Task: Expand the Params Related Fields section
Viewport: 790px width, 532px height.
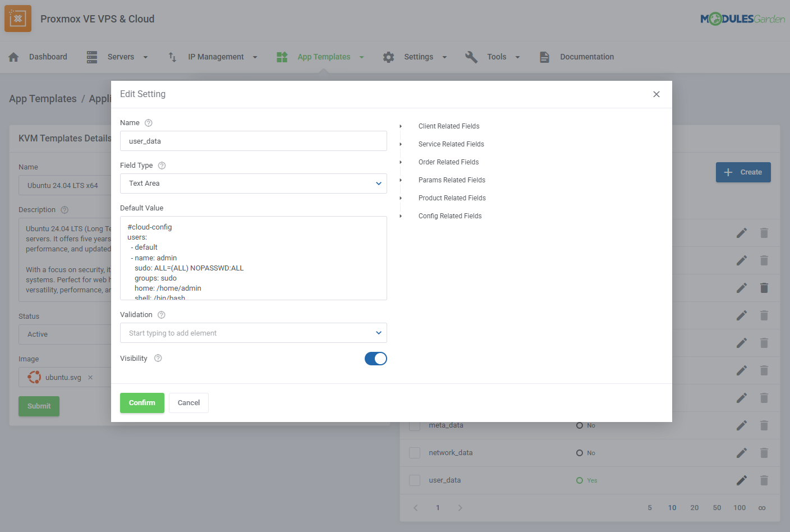Action: point(452,180)
